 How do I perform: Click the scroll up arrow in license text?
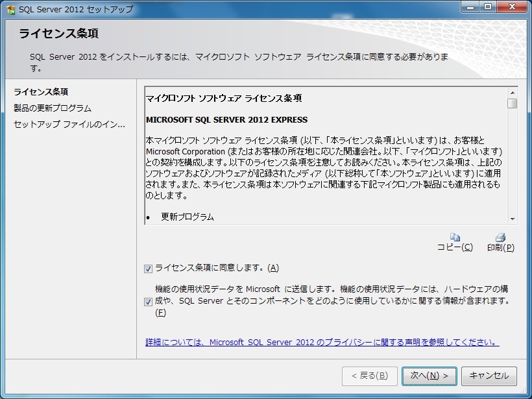(x=513, y=91)
